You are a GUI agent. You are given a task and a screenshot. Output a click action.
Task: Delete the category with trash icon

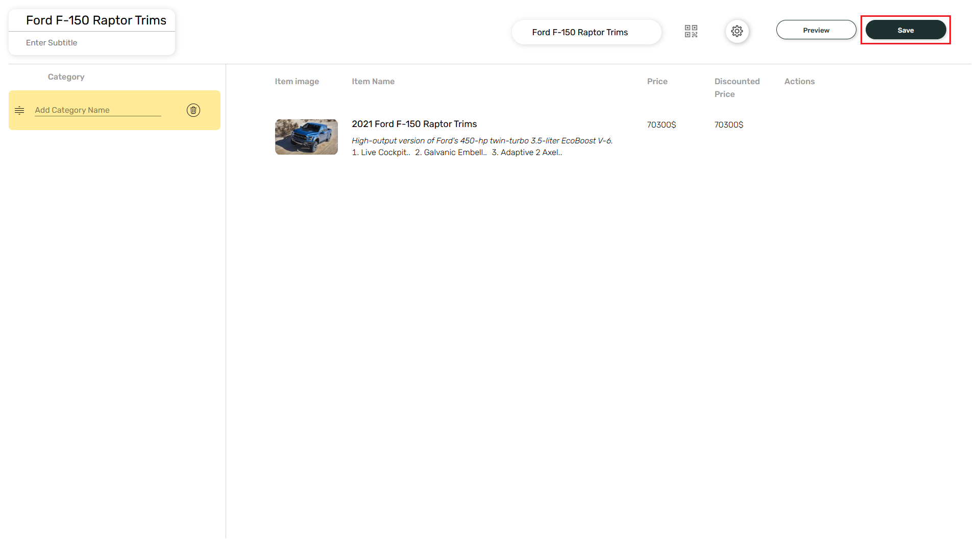tap(193, 110)
